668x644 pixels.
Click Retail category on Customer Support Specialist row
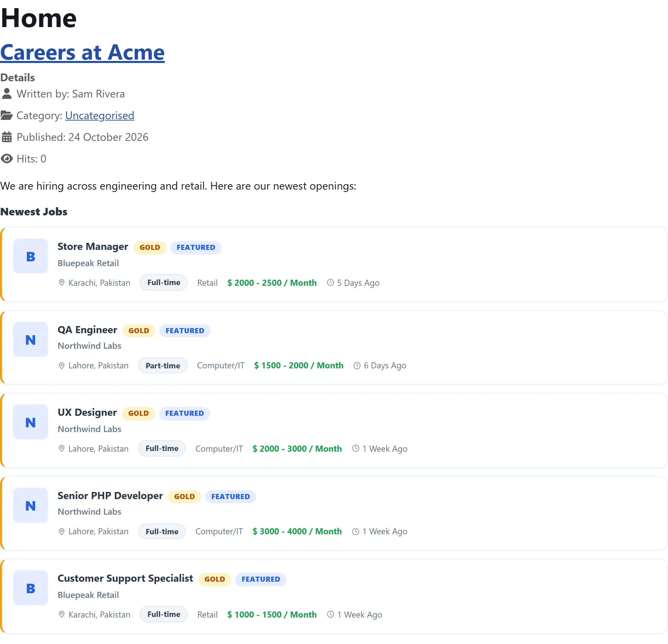pyautogui.click(x=208, y=615)
